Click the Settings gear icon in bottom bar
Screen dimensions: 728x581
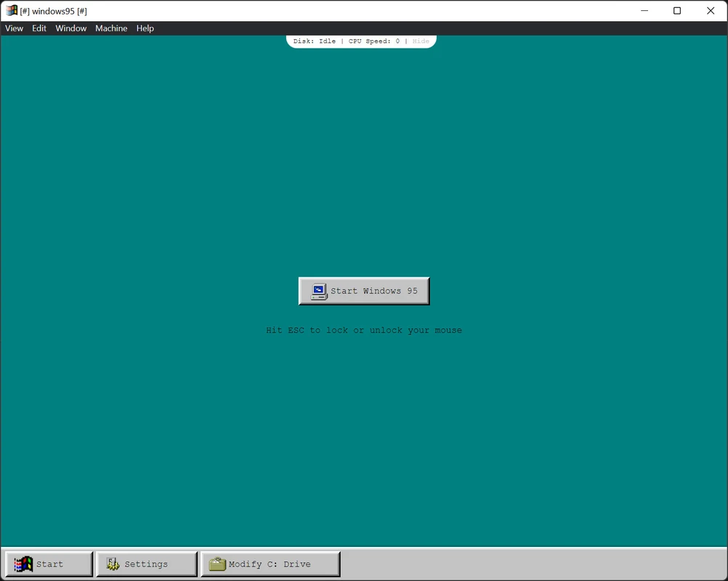[113, 564]
